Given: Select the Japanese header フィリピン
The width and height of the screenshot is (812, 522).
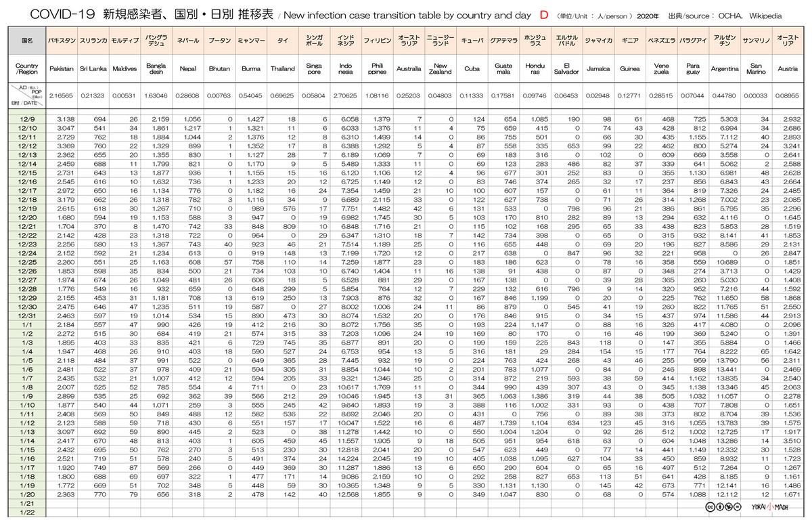Looking at the screenshot, I should [377, 41].
